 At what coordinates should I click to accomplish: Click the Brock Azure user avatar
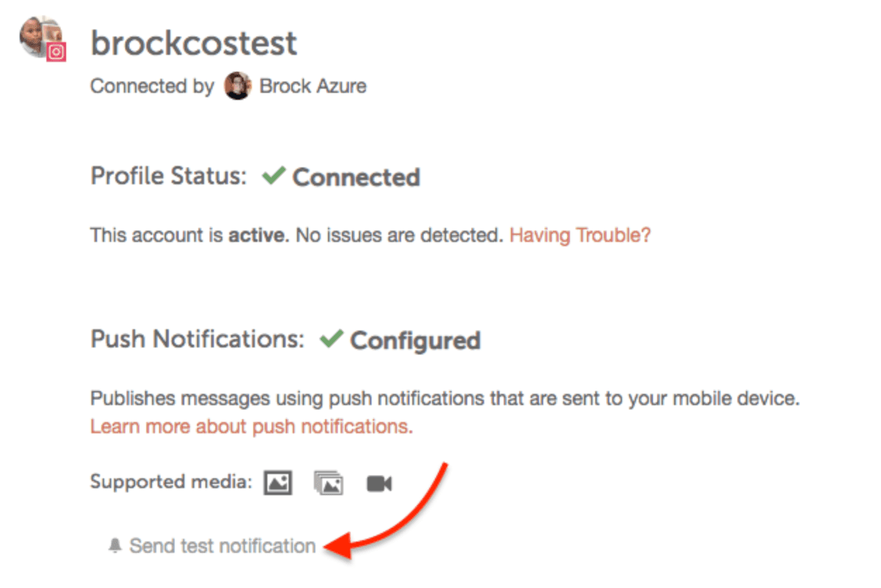coord(237,87)
